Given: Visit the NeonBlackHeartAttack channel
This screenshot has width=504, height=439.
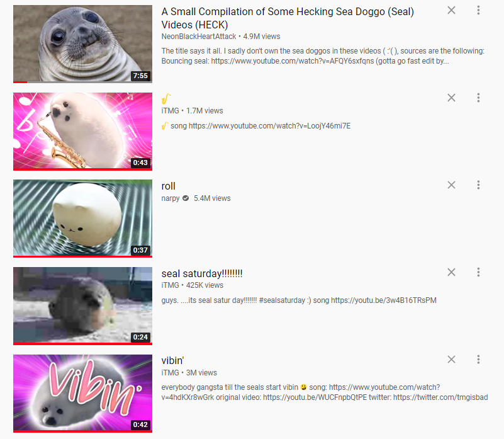Looking at the screenshot, I should 199,37.
